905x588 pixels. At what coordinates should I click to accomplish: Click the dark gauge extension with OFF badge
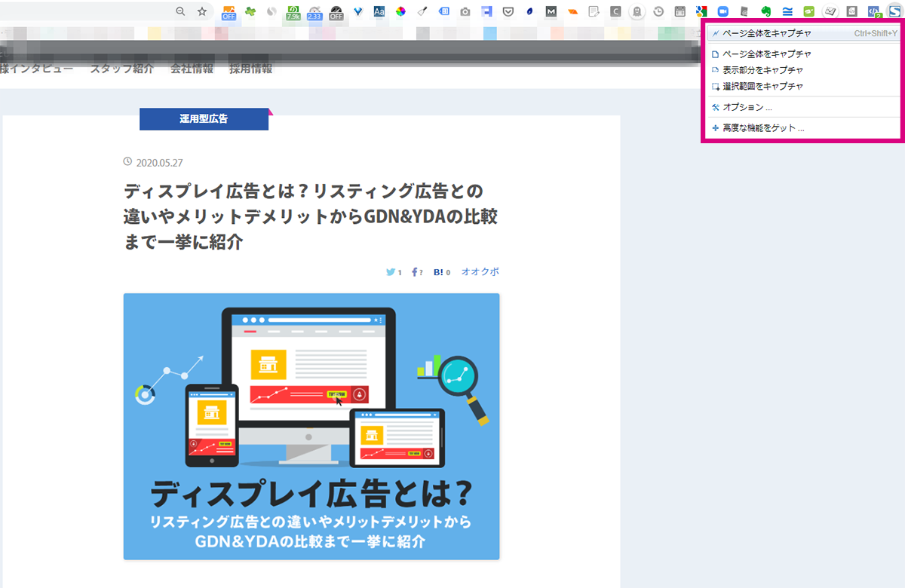[336, 12]
